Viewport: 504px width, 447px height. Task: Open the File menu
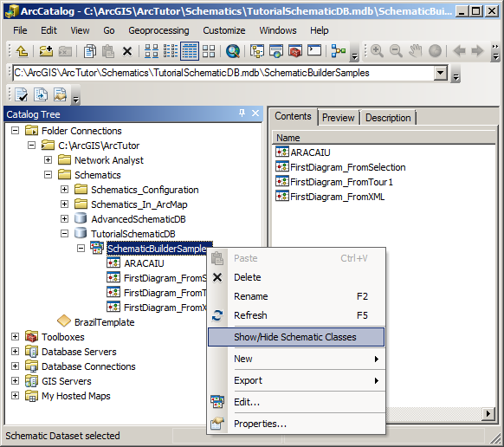(20, 30)
